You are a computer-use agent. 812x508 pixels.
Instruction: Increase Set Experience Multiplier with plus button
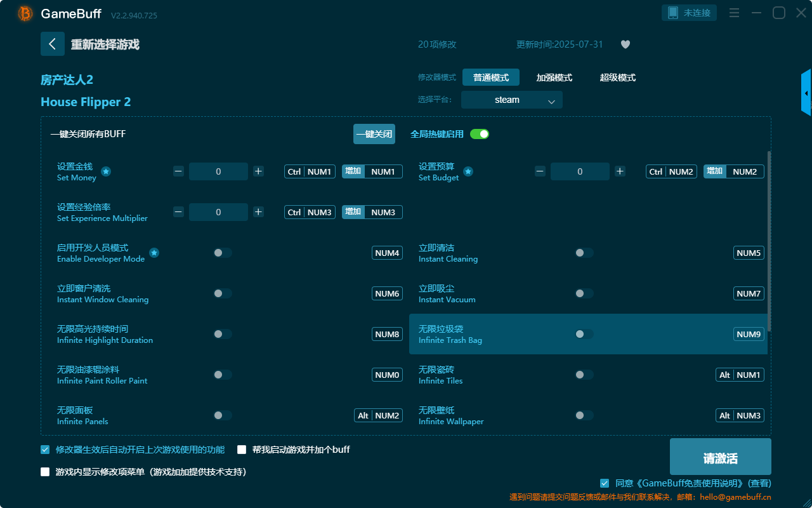tap(258, 212)
